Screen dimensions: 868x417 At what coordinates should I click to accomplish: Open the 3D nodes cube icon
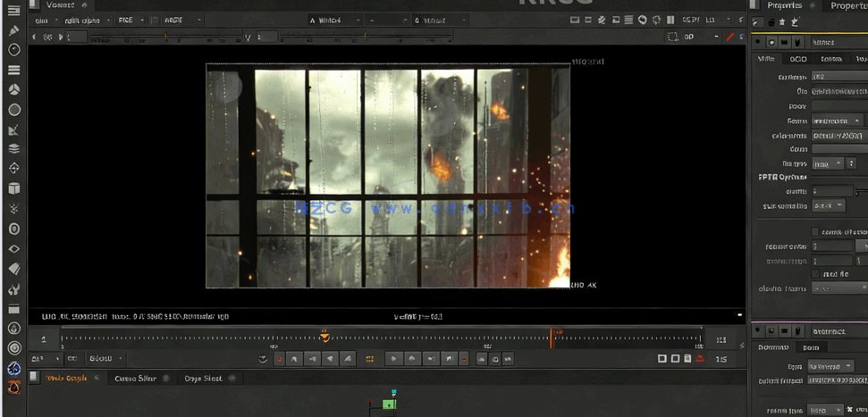(14, 188)
